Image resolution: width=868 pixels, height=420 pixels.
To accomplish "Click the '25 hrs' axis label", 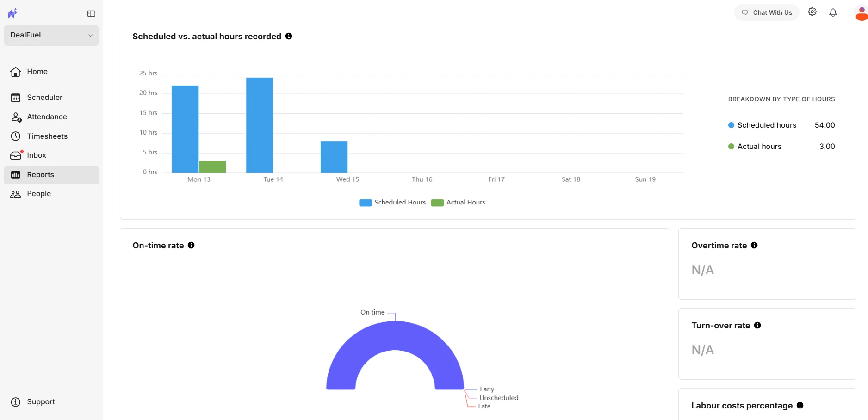I will click(x=148, y=73).
